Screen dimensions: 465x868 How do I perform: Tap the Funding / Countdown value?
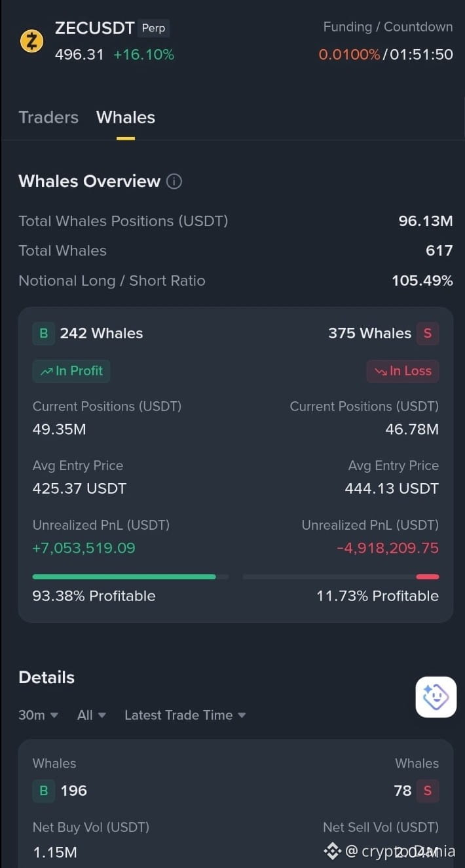tap(386, 54)
